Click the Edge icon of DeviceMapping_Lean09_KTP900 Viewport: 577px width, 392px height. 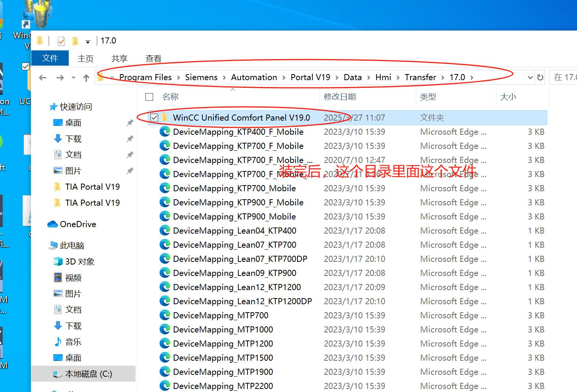tap(165, 273)
